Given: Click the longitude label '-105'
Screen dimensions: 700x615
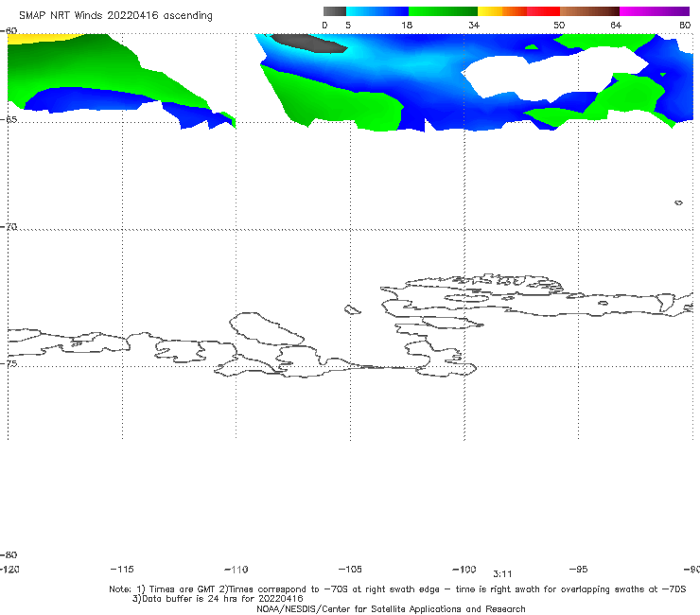Looking at the screenshot, I should pos(350,569).
